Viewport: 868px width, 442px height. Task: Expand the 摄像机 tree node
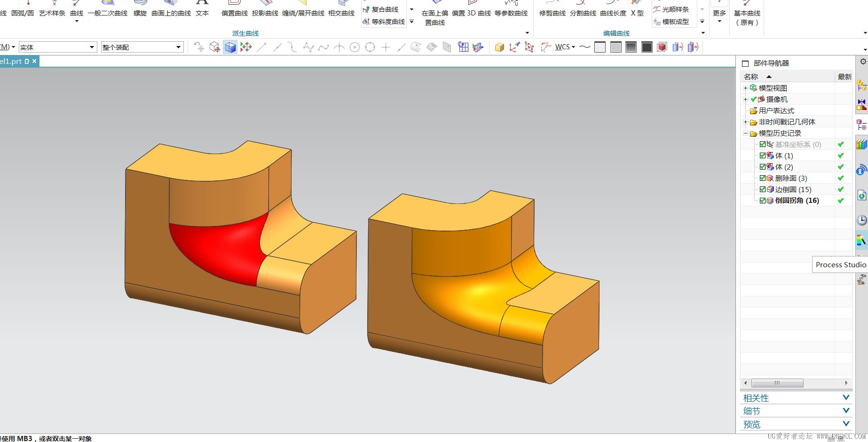coord(745,99)
